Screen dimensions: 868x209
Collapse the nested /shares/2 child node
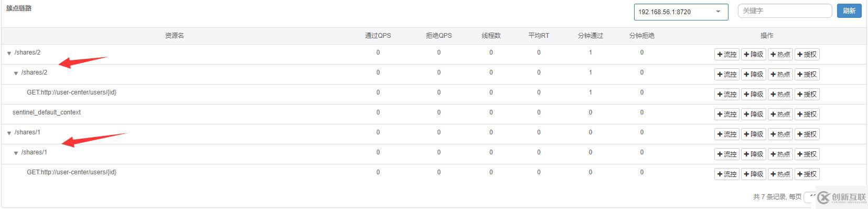[x=16, y=74]
